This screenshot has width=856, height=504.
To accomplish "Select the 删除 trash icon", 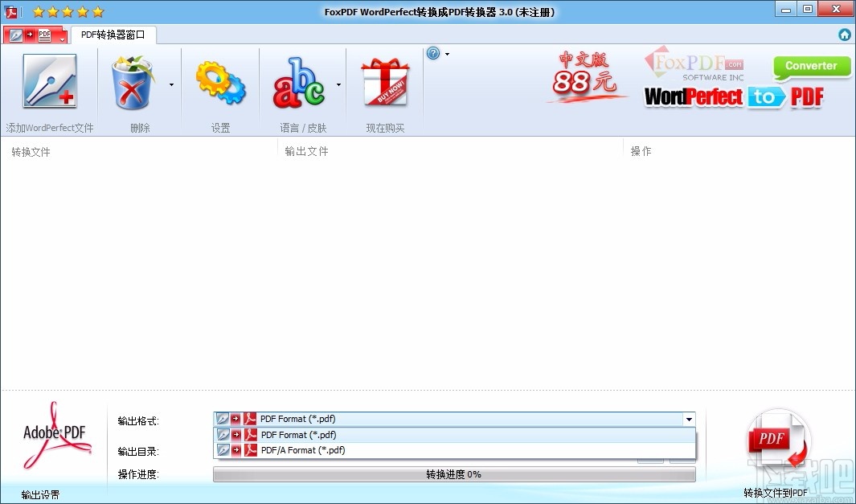I will click(x=134, y=80).
